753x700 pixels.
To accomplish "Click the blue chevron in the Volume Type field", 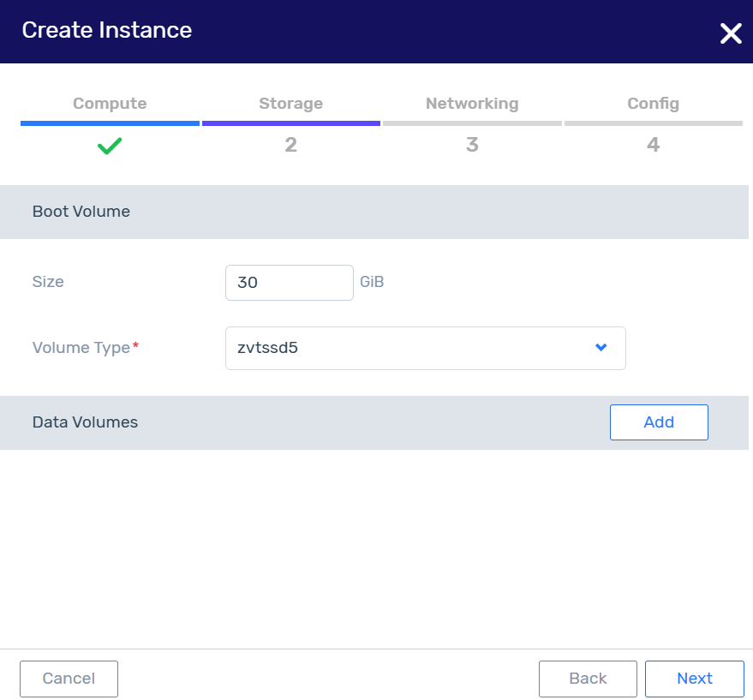I will tap(600, 347).
